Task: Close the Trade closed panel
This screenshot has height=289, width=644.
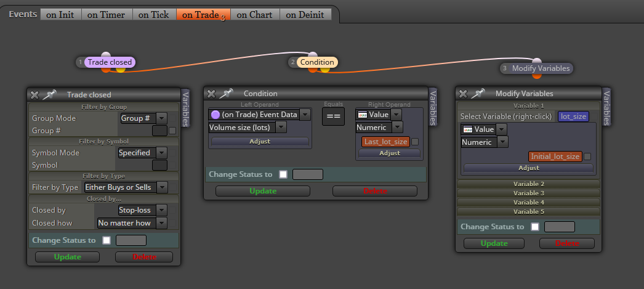Action: coord(34,94)
